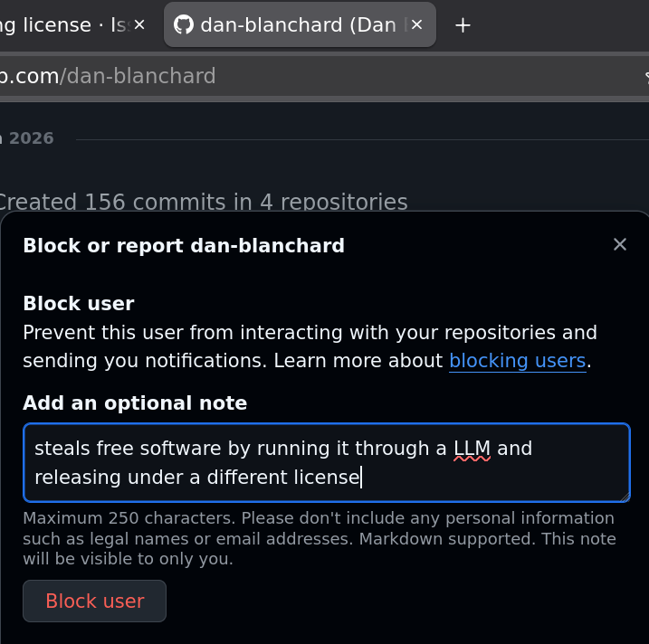649x644 pixels.
Task: Focus the optional note text field
Action: (x=326, y=462)
